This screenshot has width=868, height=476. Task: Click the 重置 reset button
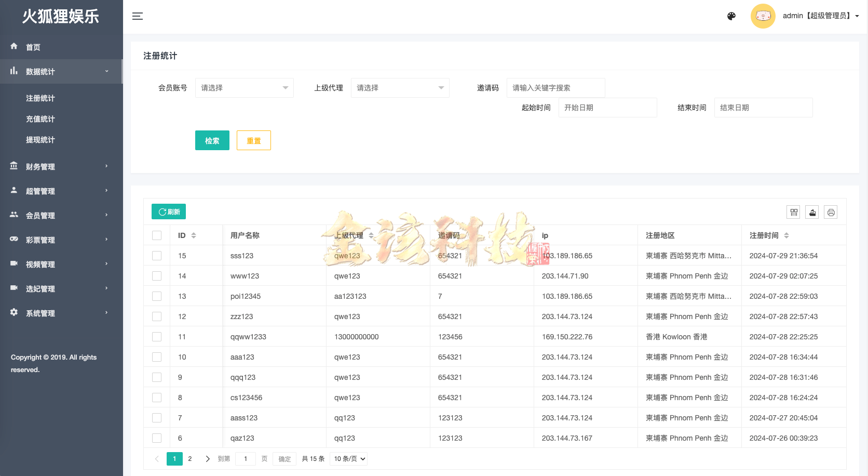point(254,140)
